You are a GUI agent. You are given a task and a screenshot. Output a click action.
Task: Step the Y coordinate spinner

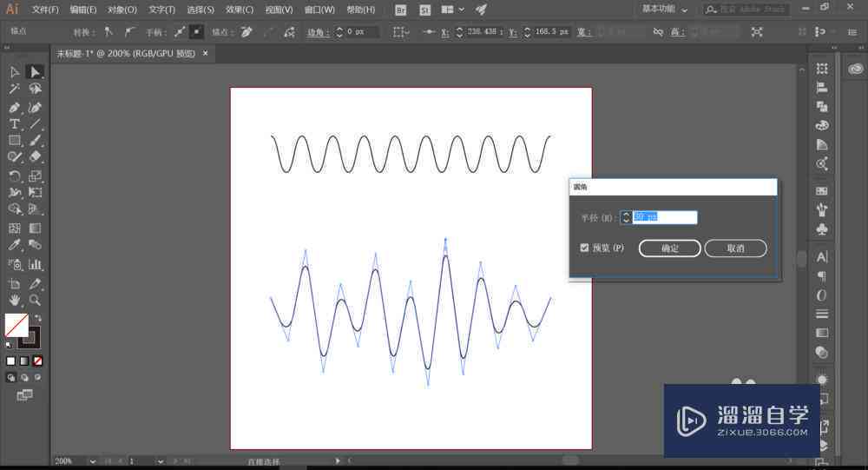point(527,32)
